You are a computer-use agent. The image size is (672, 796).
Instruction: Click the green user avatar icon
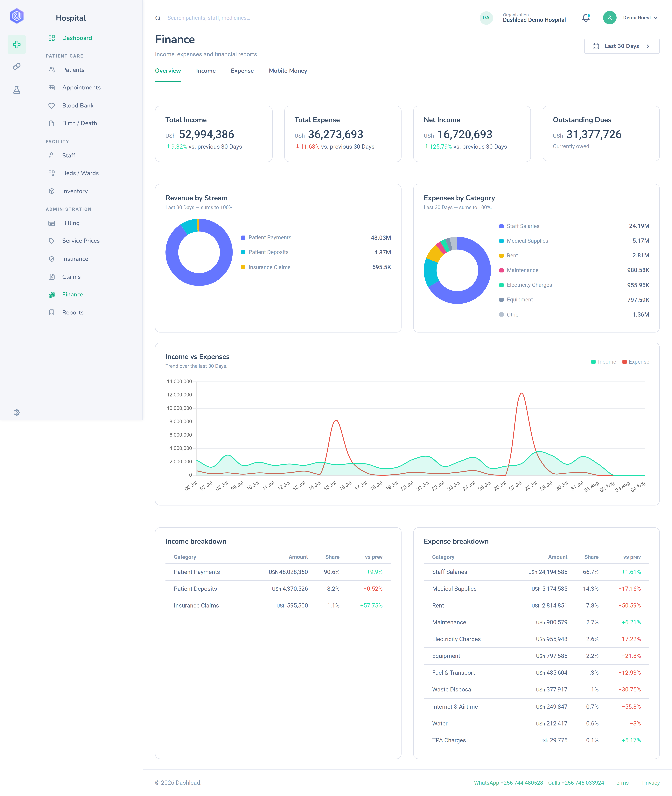[x=610, y=17]
